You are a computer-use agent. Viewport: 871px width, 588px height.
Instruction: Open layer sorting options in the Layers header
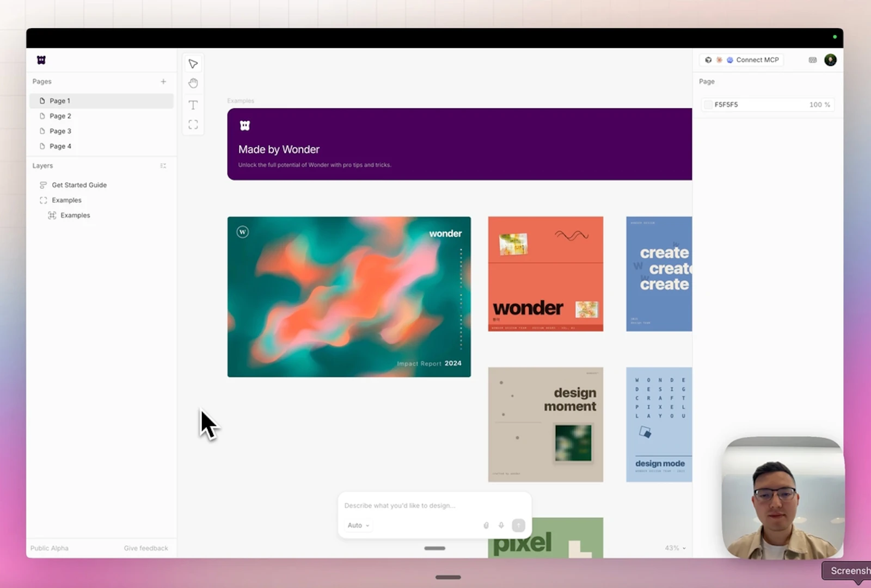pos(163,165)
